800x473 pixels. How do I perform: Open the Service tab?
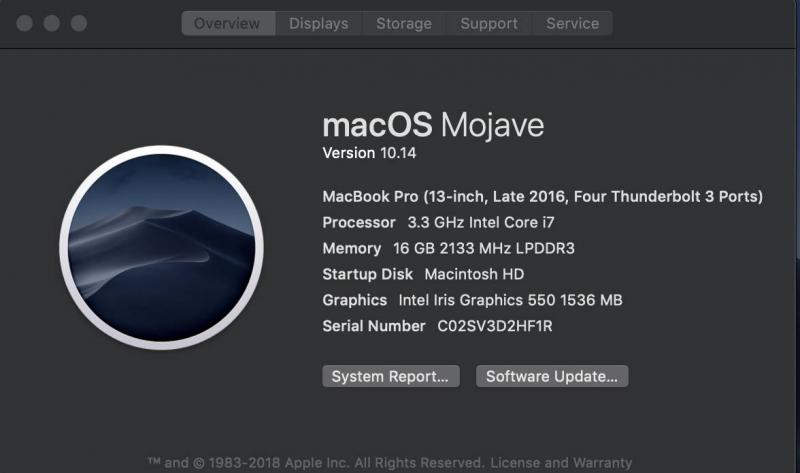tap(572, 23)
